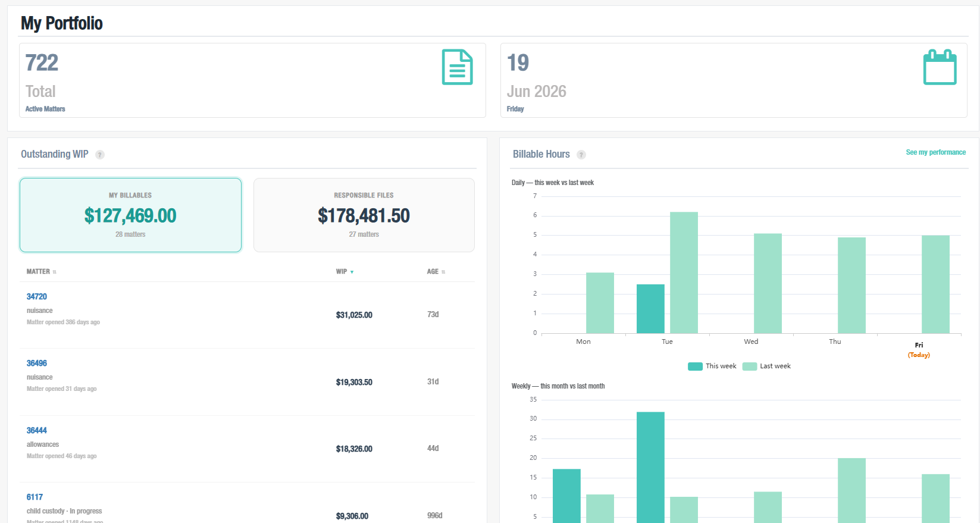
Task: Open the See my performance link
Action: pos(935,152)
